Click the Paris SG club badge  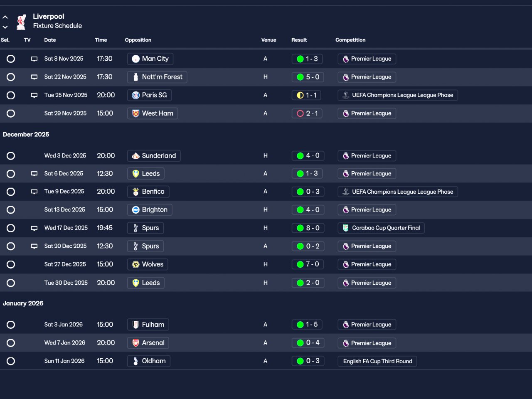click(135, 95)
